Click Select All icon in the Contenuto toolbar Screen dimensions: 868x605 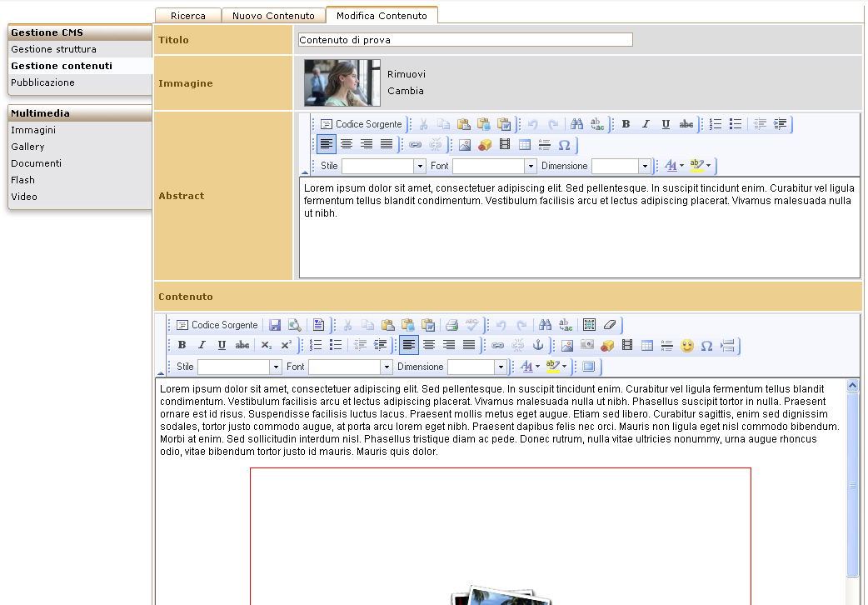pyautogui.click(x=590, y=325)
